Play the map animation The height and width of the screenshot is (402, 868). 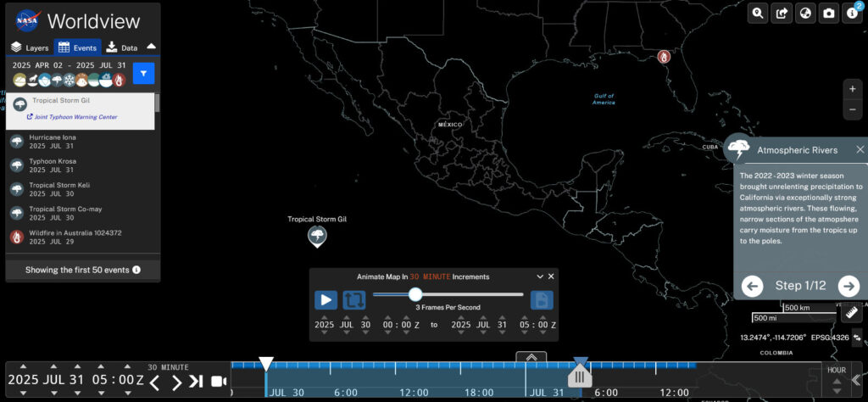pyautogui.click(x=326, y=300)
